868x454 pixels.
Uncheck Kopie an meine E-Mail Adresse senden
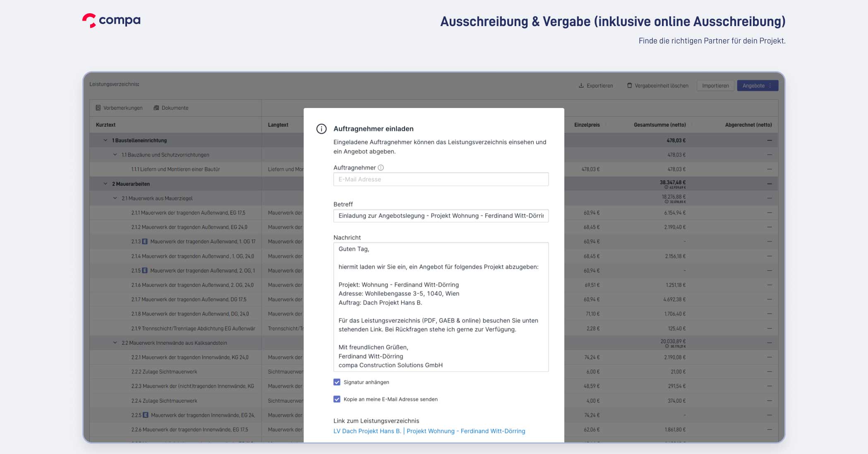coord(336,399)
